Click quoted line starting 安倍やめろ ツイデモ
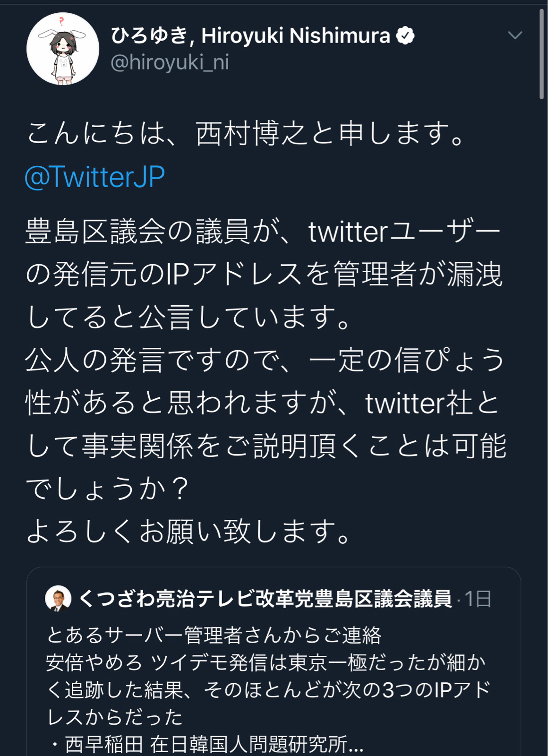Image resolution: width=548 pixels, height=756 pixels. [265, 662]
